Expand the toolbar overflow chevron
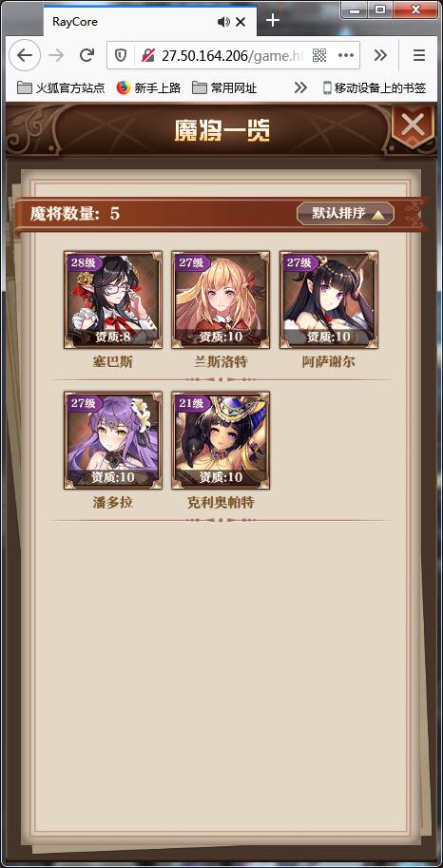443x868 pixels. click(380, 55)
